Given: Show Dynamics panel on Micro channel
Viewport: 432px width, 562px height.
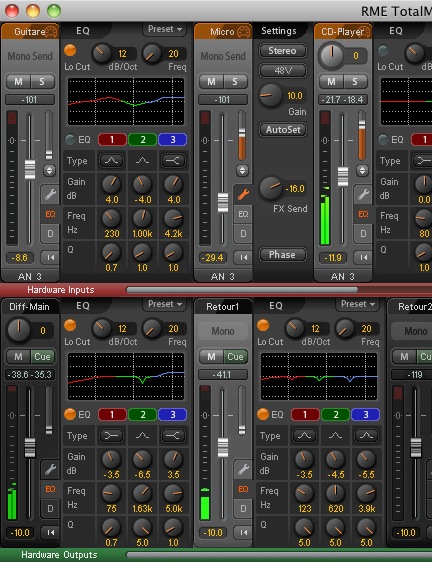Looking at the screenshot, I should pyautogui.click(x=243, y=234).
